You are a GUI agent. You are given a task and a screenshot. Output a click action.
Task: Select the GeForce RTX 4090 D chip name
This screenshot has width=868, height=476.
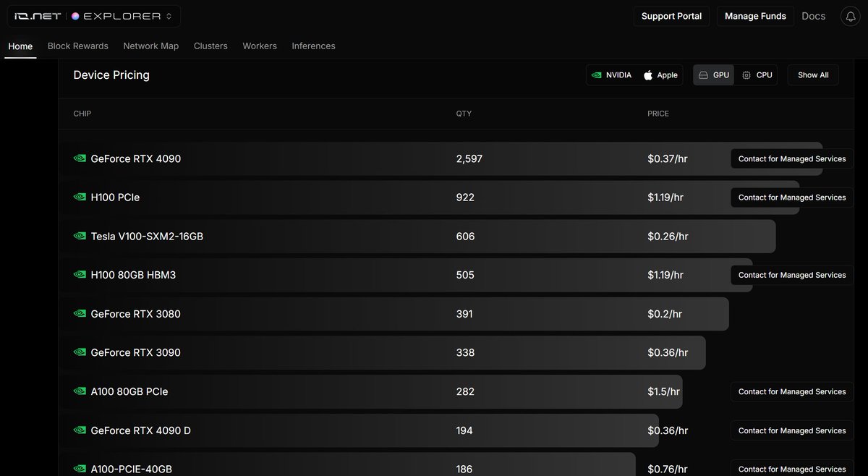(x=141, y=430)
